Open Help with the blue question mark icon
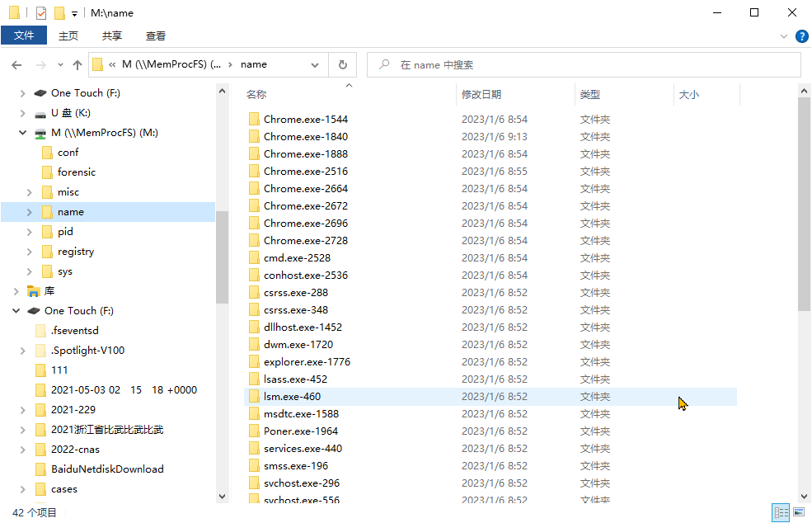Screen dimensions: 812x523 [x=801, y=36]
